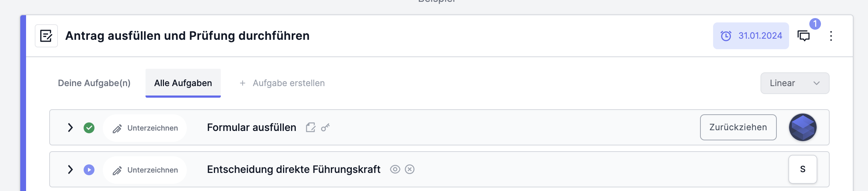This screenshot has width=868, height=191.
Task: Open the three-dot more options menu
Action: 831,36
